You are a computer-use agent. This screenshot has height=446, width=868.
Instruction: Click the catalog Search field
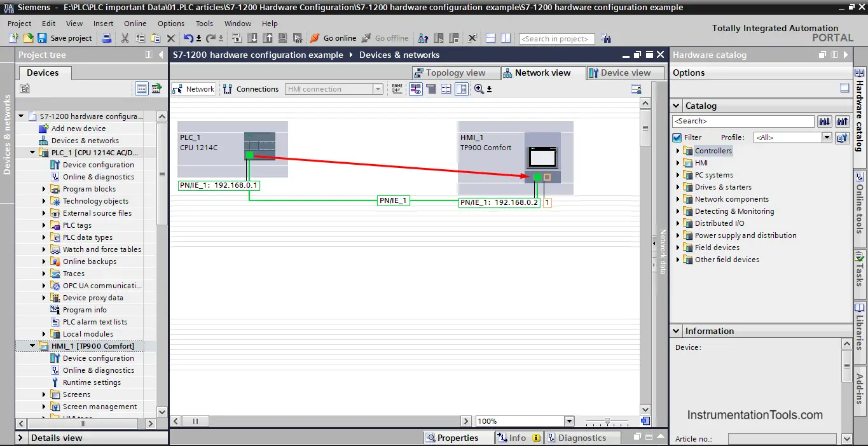coord(743,121)
